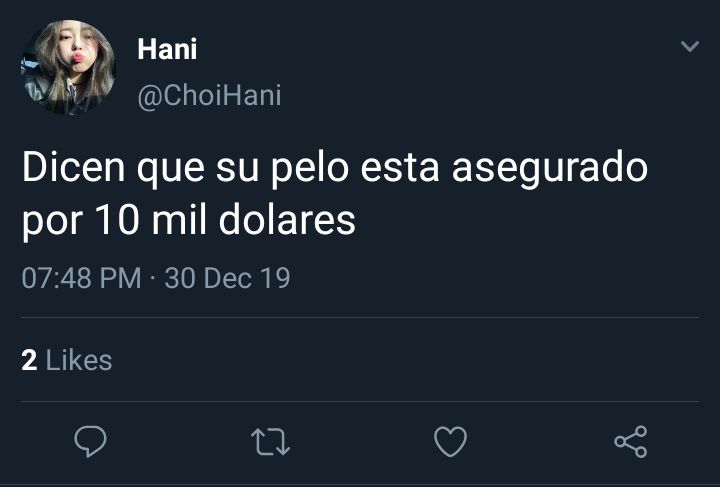The image size is (720, 487).
Task: Visit the @ChoiHani handle
Action: pyautogui.click(x=209, y=96)
